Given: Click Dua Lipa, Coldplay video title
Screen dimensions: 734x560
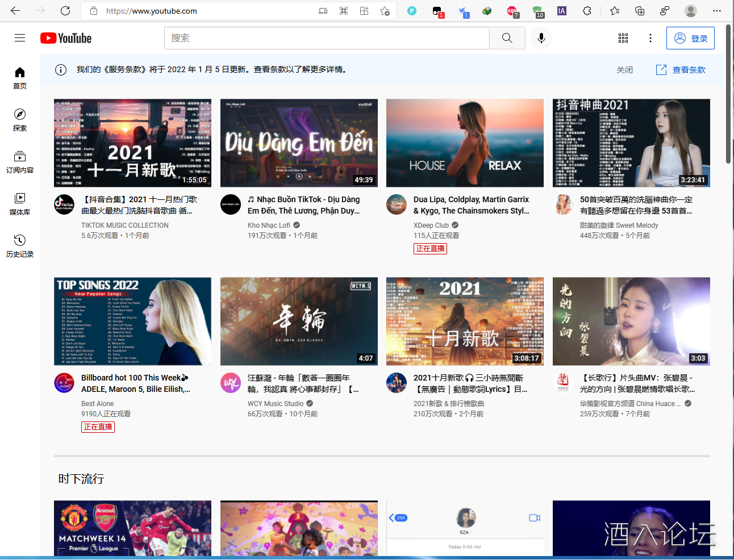Looking at the screenshot, I should (471, 205).
